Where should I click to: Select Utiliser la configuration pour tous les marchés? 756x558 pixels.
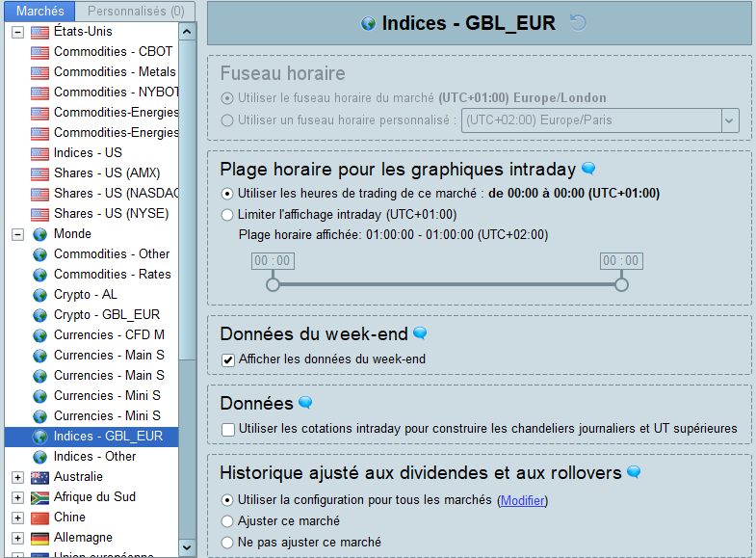click(x=226, y=500)
